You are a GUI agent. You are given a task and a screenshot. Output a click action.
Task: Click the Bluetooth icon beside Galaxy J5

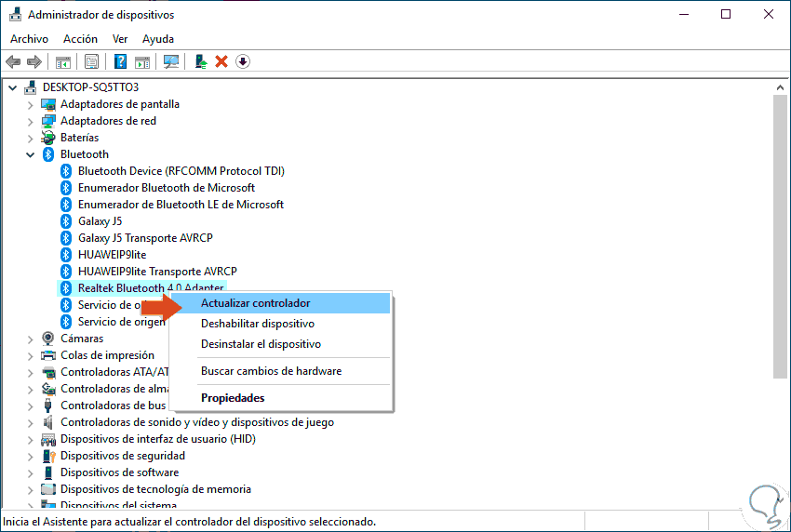66,221
